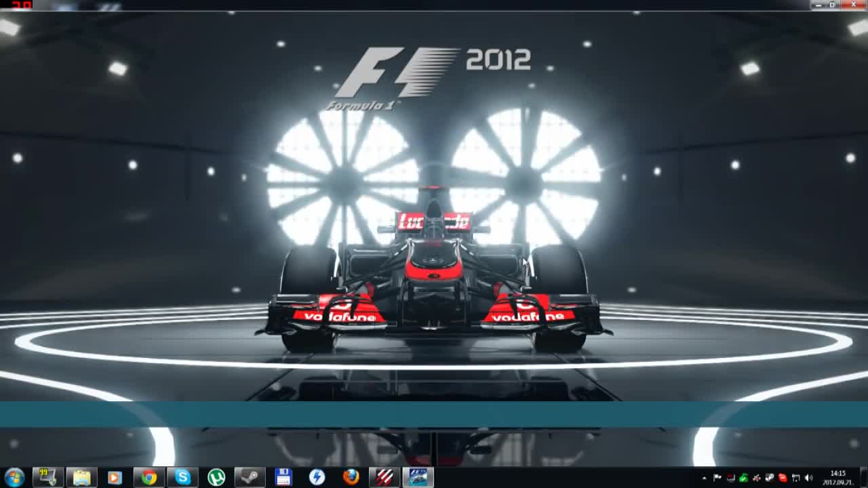868x488 pixels.
Task: Open Skype from the taskbar
Action: [182, 477]
